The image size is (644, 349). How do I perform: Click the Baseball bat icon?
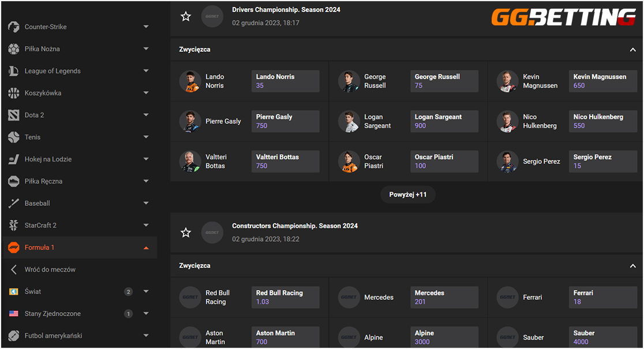click(x=13, y=203)
